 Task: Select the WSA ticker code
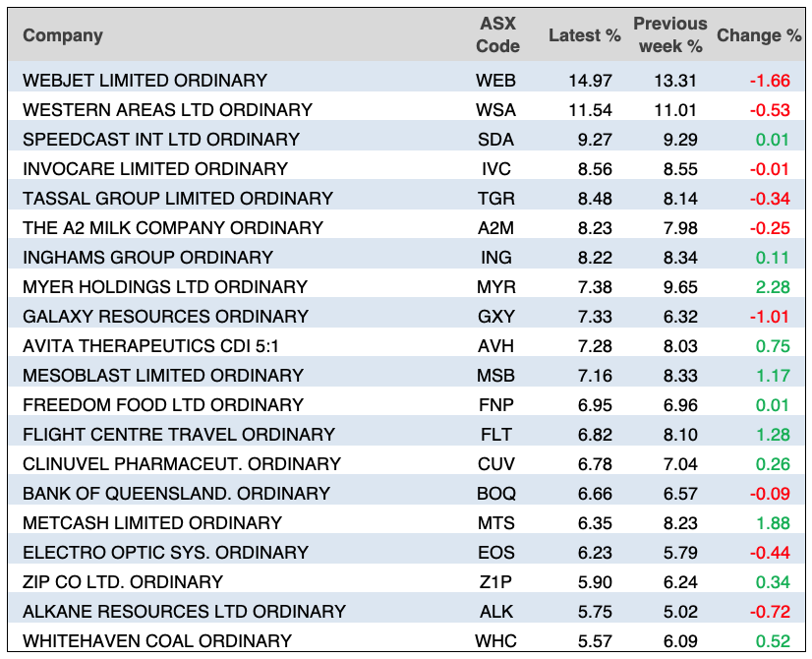(496, 109)
